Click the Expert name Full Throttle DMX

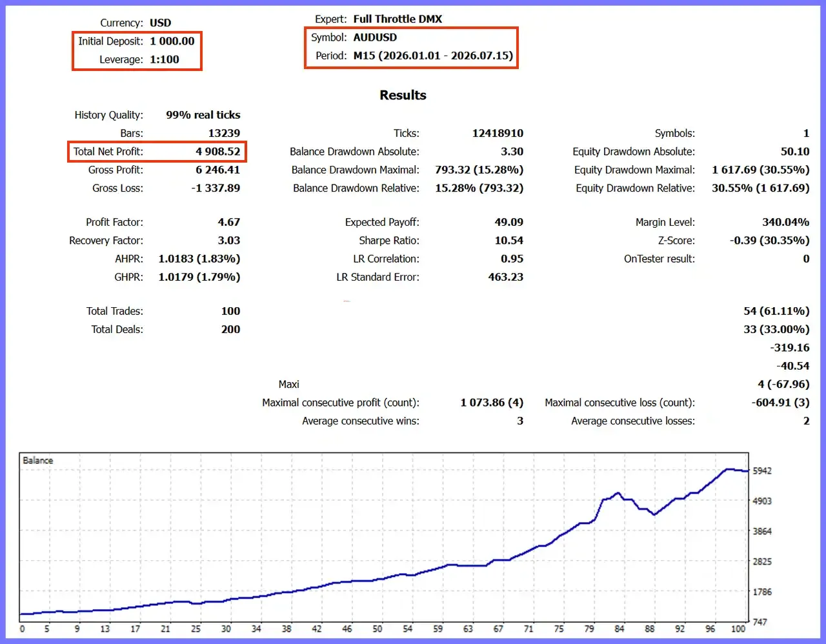pyautogui.click(x=398, y=19)
